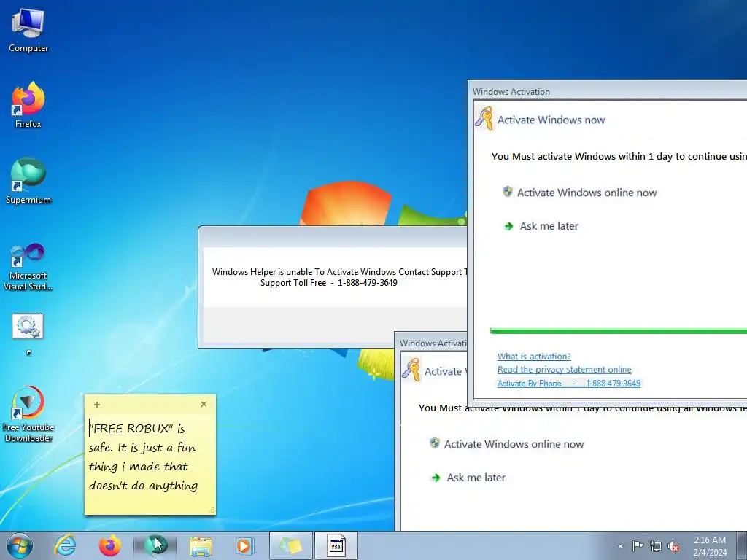This screenshot has width=747, height=560.
Task: Open the clock showing 2:16 AM
Action: coord(710,546)
